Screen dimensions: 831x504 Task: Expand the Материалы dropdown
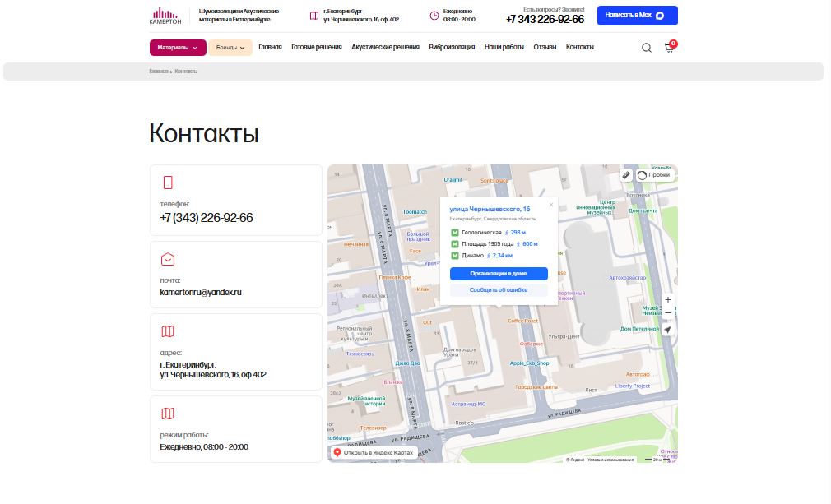pyautogui.click(x=178, y=48)
